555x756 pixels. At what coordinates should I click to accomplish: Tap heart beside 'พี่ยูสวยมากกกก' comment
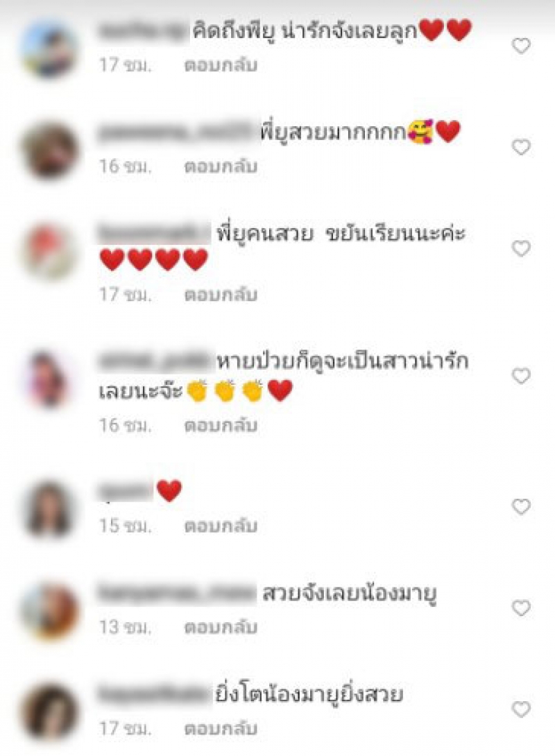pyautogui.click(x=521, y=147)
